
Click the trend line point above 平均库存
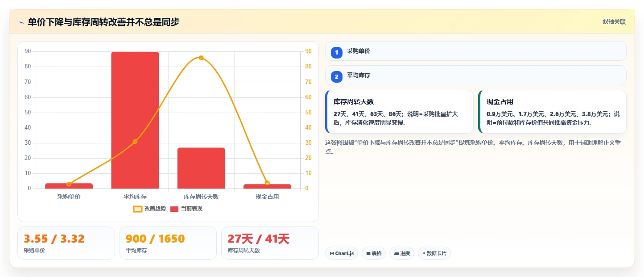coord(135,142)
